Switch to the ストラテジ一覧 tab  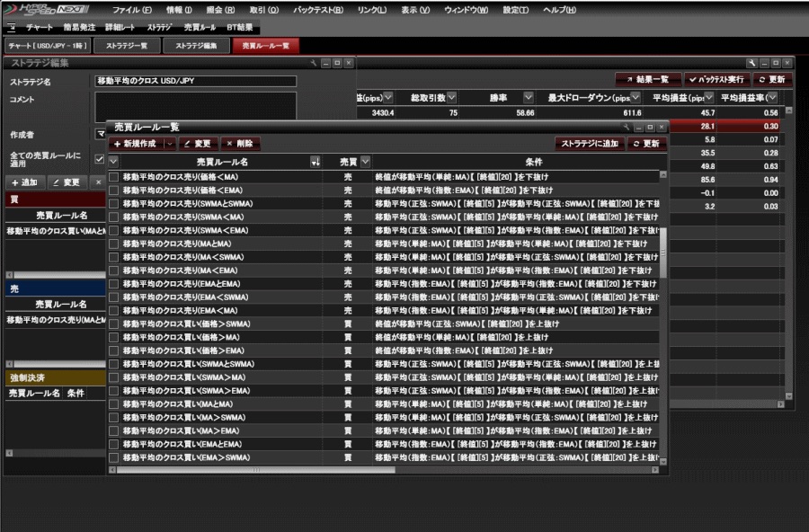click(x=127, y=45)
